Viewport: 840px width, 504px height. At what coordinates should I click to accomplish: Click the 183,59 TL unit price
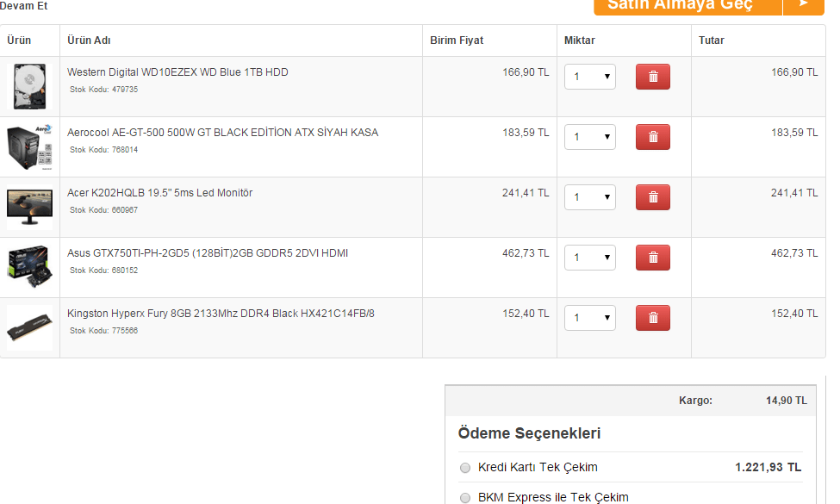526,133
